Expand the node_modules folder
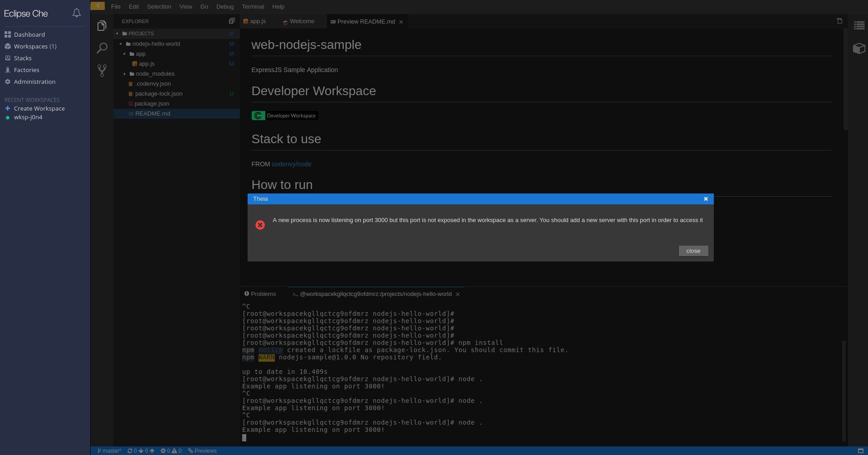 coord(125,73)
